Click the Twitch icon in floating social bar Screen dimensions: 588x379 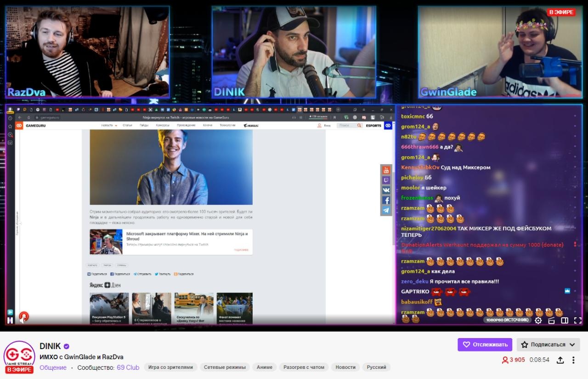386,180
